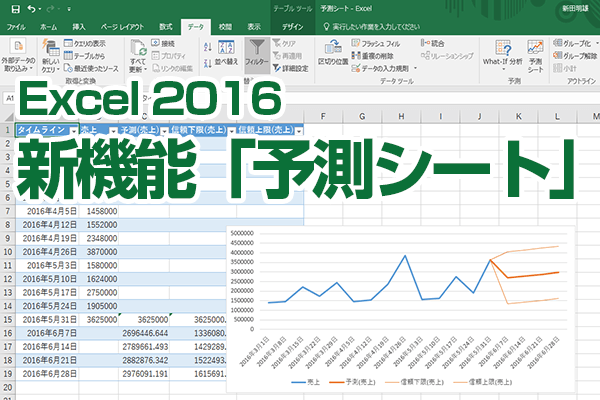
Task: Click the 売上 legend entry in chart
Action: 305,382
